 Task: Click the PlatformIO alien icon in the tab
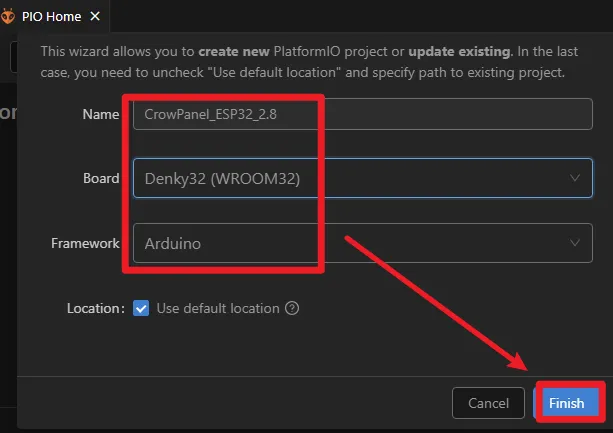point(9,16)
